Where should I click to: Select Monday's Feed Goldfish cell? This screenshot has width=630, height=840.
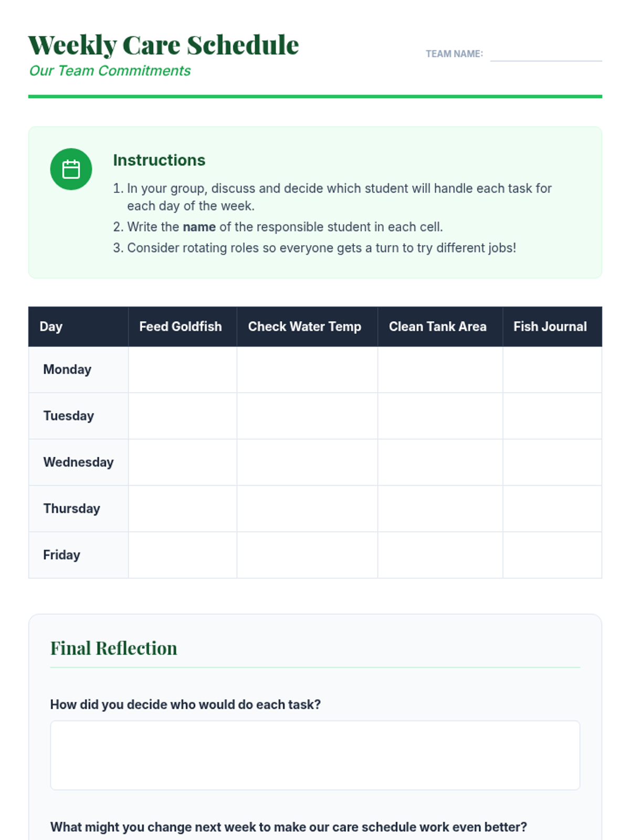(183, 370)
